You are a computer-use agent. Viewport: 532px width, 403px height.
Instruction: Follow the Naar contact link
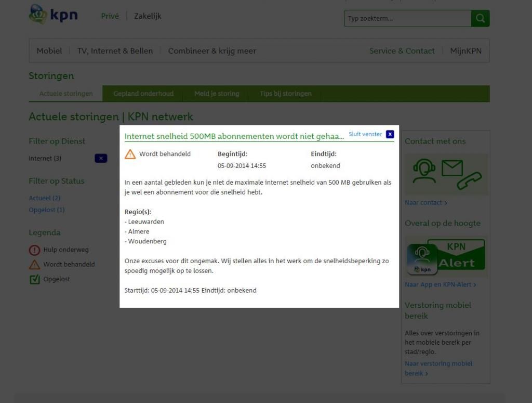[426, 203]
